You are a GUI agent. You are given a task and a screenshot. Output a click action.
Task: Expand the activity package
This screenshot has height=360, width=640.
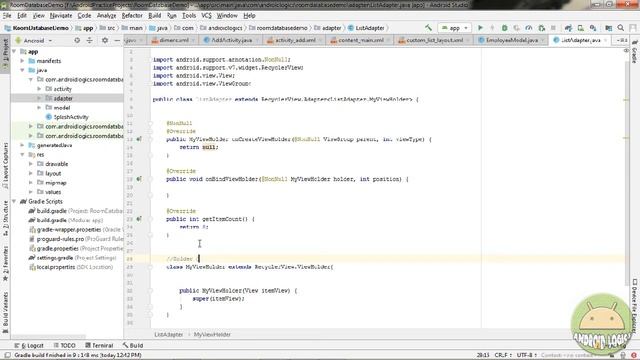(39, 89)
